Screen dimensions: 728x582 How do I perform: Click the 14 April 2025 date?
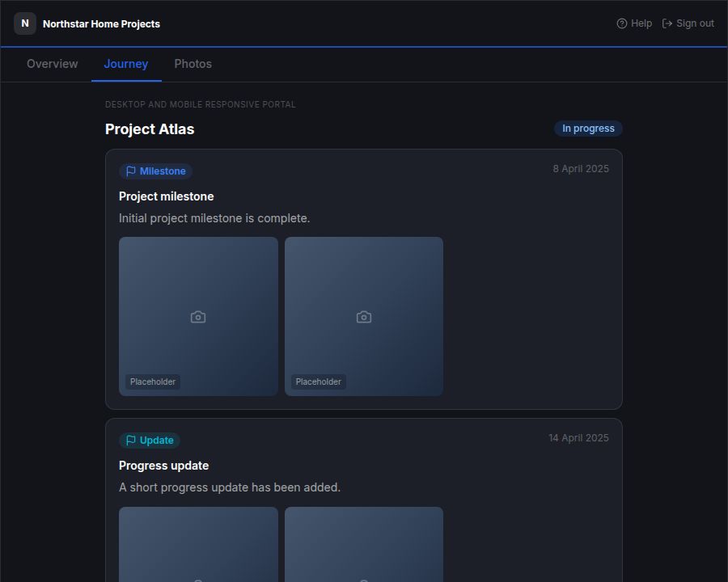(578, 438)
